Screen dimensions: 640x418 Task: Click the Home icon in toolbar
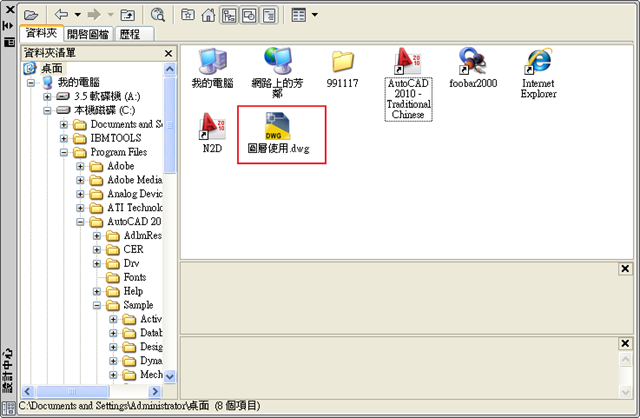pos(208,15)
